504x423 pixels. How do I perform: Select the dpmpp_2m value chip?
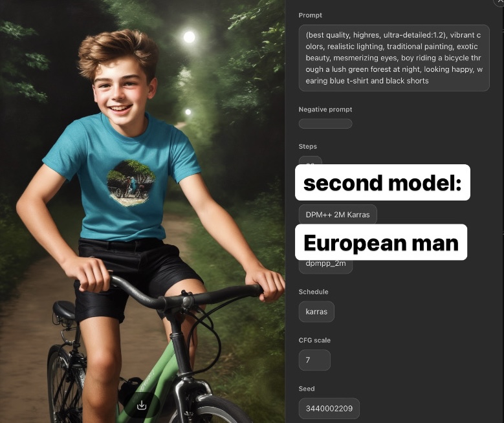325,265
